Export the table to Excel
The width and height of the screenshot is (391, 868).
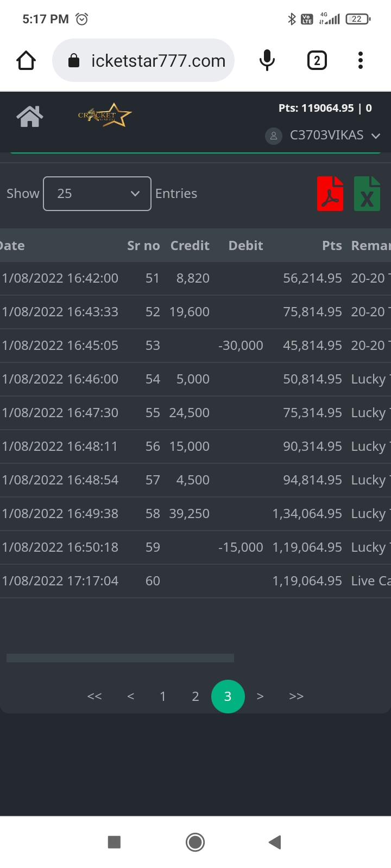tap(367, 194)
